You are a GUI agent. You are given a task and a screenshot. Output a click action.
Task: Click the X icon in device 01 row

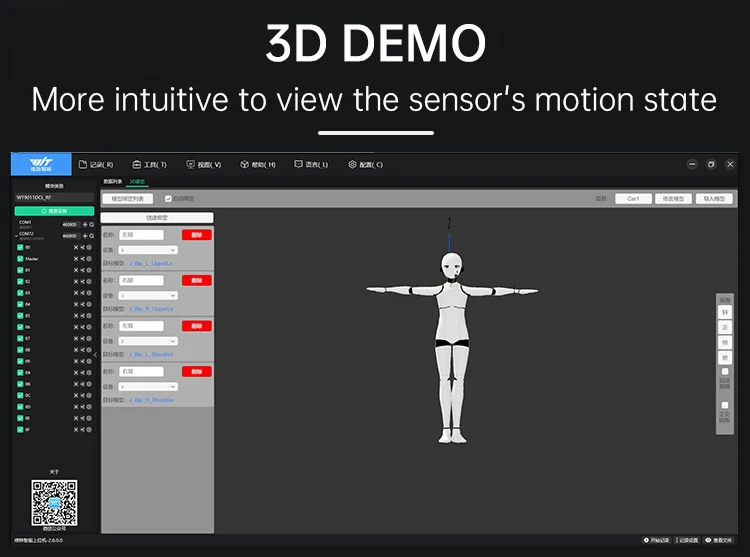76,270
